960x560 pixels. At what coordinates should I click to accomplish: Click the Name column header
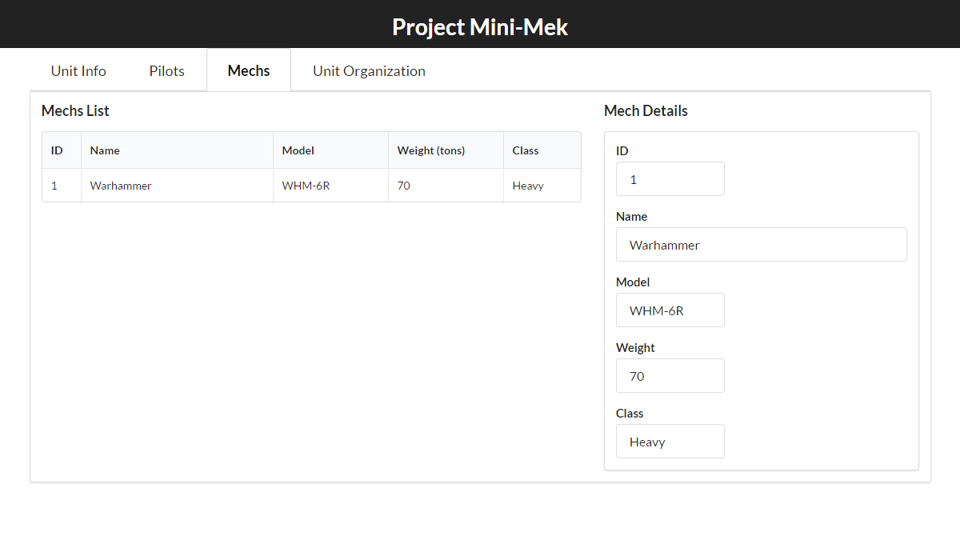[x=177, y=150]
